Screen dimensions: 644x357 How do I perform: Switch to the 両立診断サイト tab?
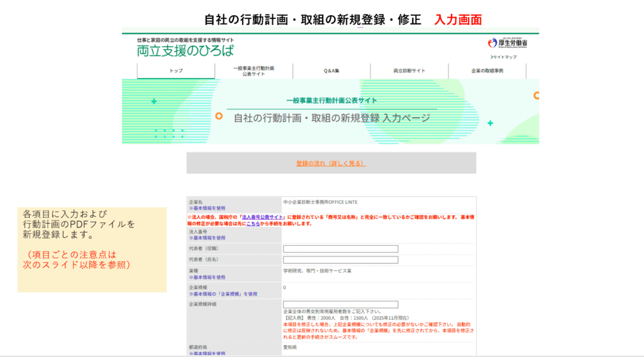point(409,71)
